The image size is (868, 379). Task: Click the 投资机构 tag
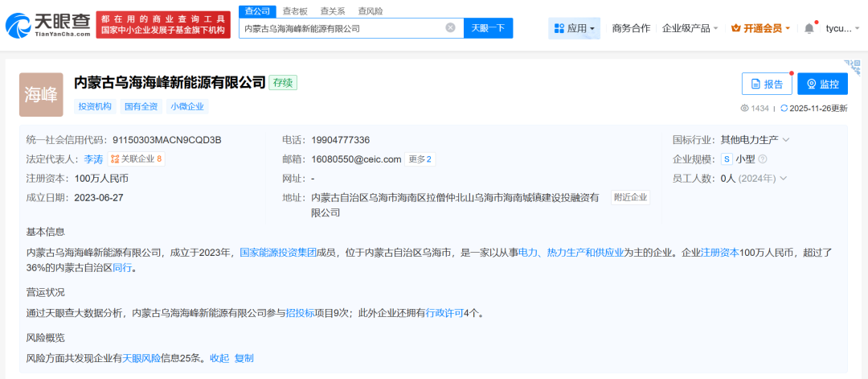point(95,106)
